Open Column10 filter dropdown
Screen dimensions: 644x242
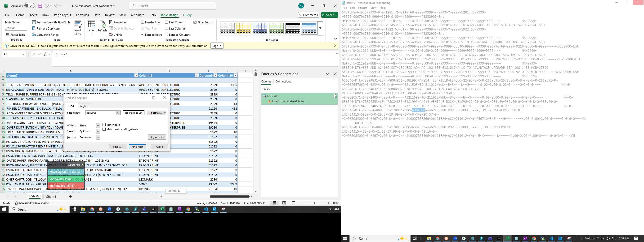235,75
